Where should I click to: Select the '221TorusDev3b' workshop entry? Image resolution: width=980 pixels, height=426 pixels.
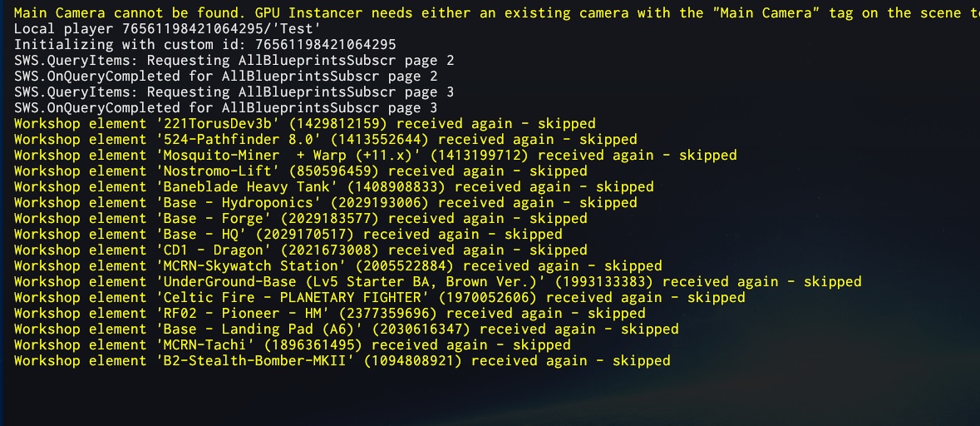304,124
